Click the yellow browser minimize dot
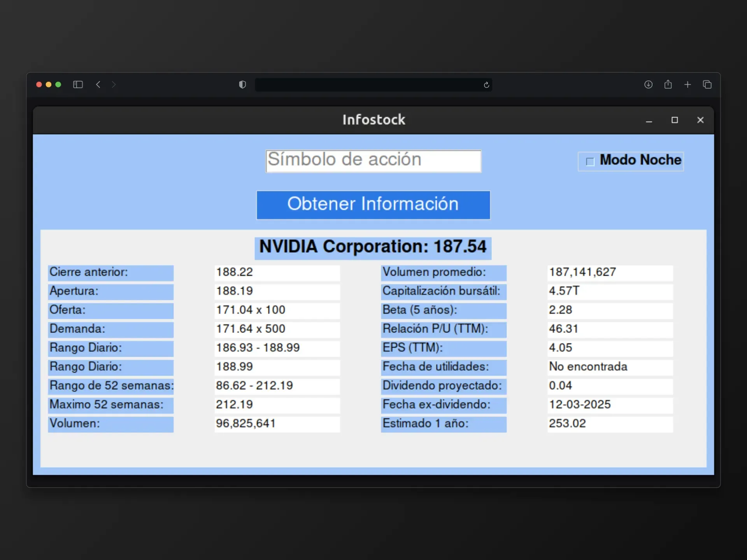Image resolution: width=747 pixels, height=560 pixels. [x=49, y=84]
